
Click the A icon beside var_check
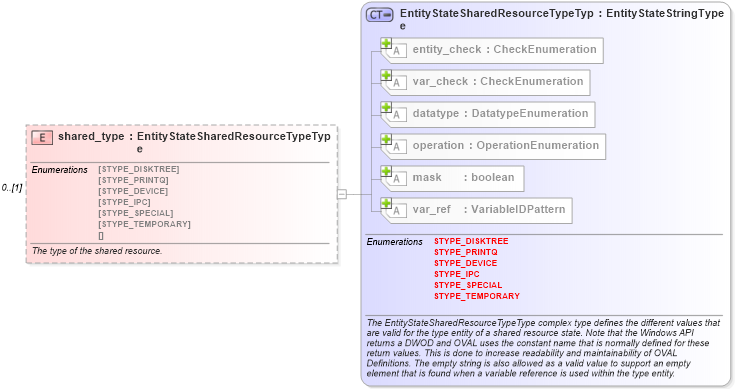[397, 83]
